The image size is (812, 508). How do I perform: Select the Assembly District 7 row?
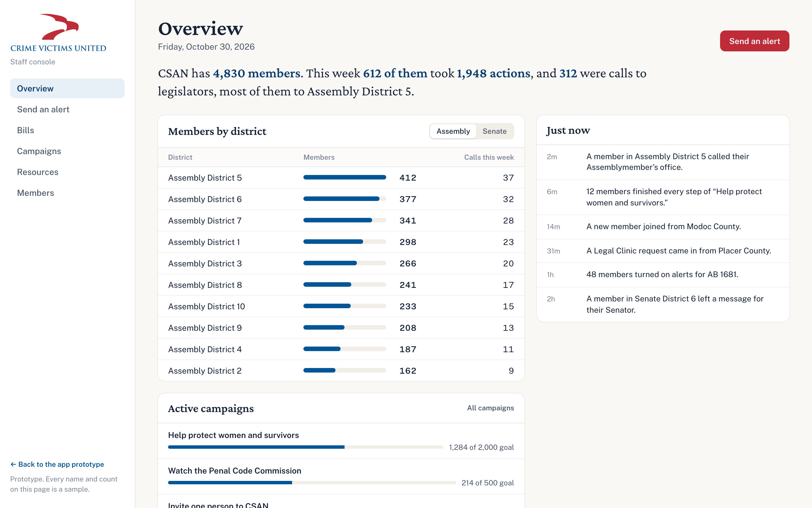pyautogui.click(x=341, y=221)
